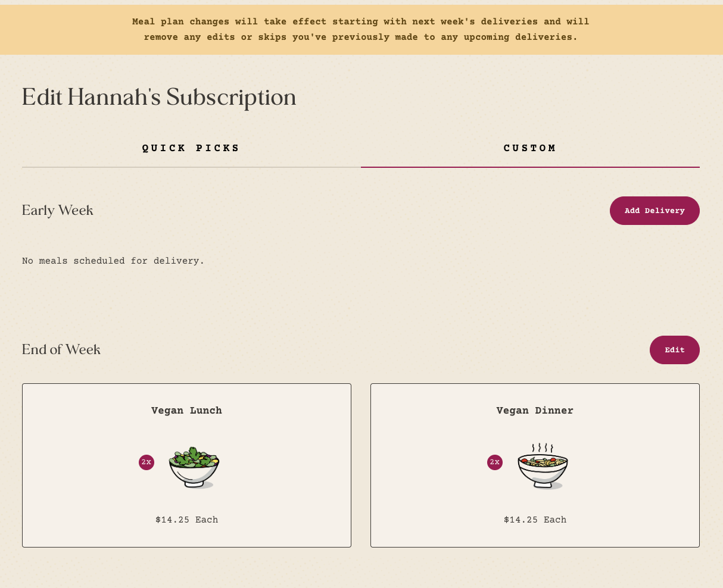Click the Vegan Lunch salad bowl icon
This screenshot has width=723, height=588.
(194, 467)
